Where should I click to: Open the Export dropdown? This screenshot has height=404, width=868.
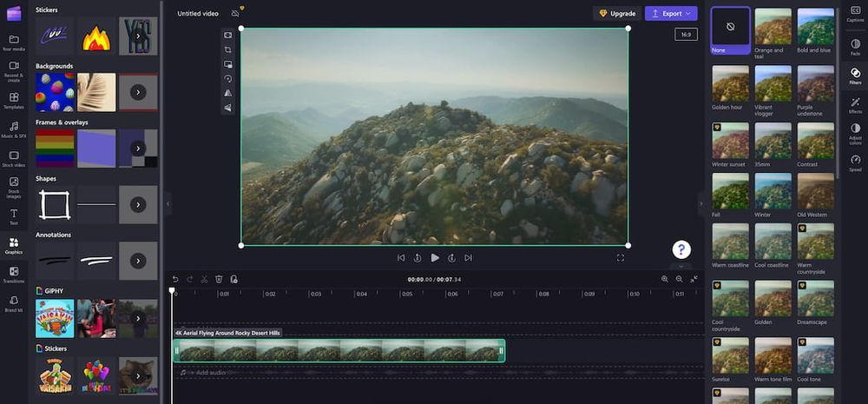pos(671,14)
